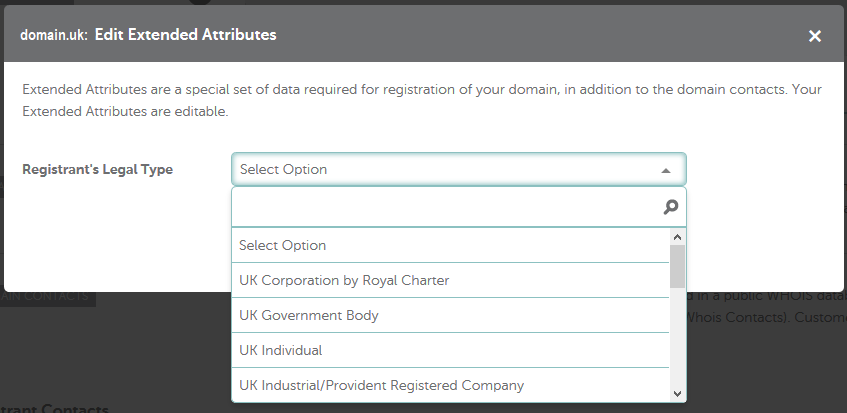Click the Registrant Contacts heading behind overlay
Screen dimensions: 847x413
click(54, 408)
